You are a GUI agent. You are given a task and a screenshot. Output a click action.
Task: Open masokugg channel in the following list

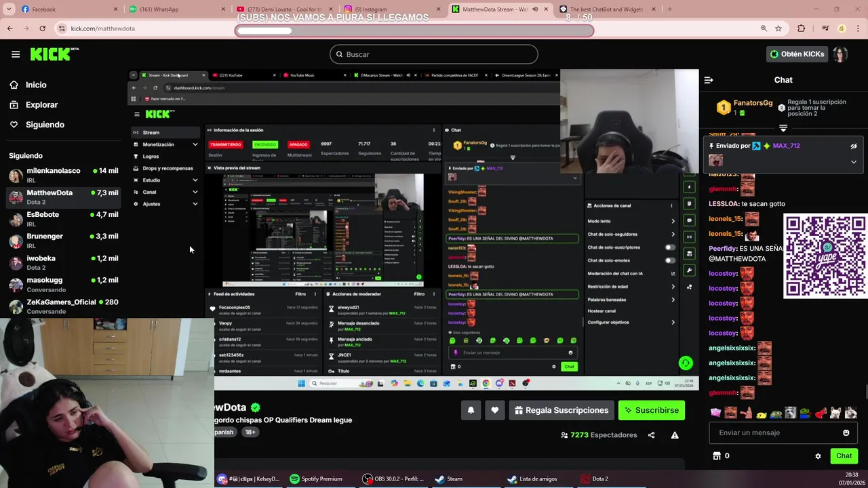click(63, 284)
